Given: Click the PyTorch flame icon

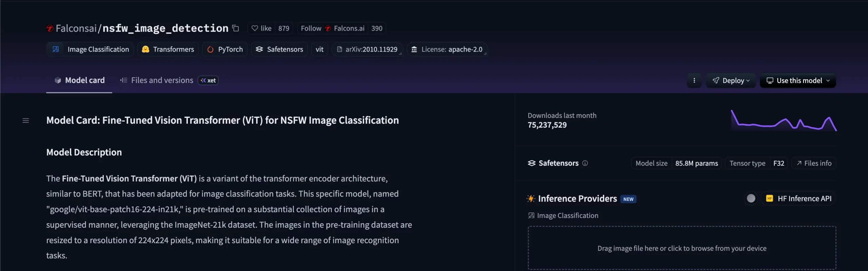Looking at the screenshot, I should [210, 49].
